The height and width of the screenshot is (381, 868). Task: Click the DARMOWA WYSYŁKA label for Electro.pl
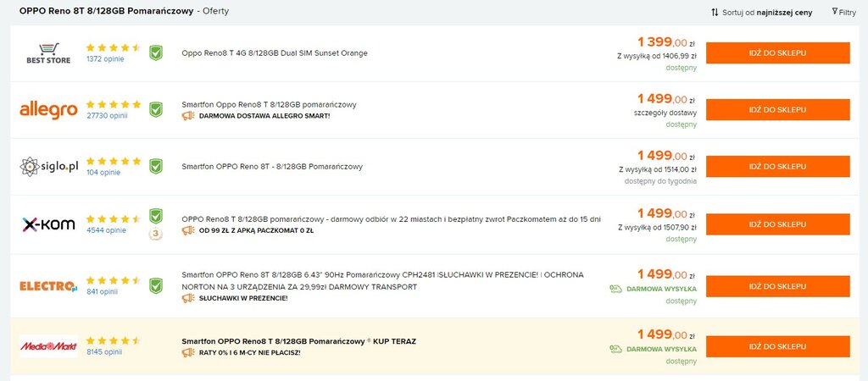point(661,289)
